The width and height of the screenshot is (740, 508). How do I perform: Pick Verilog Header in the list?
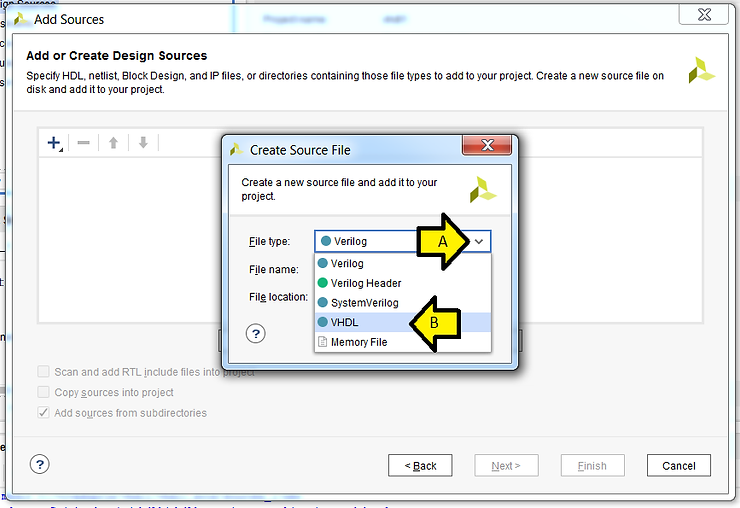pyautogui.click(x=366, y=283)
